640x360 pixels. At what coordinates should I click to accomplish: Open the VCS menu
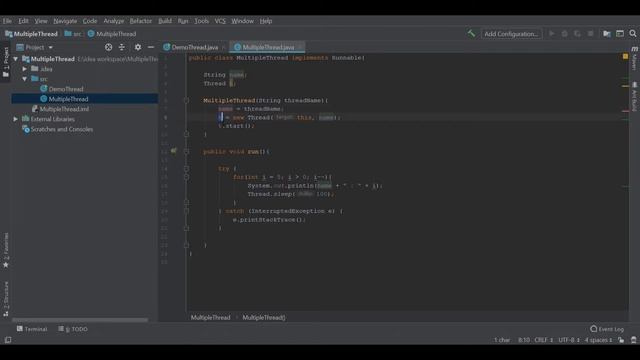coord(220,21)
